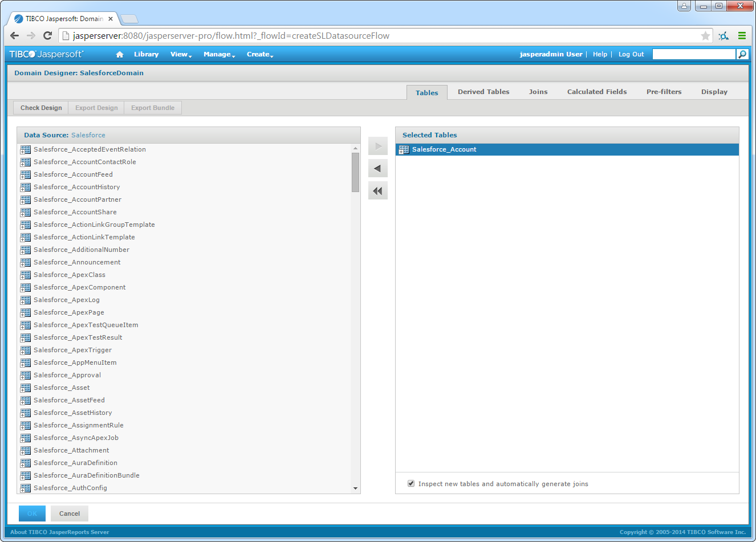This screenshot has height=542, width=756.
Task: Expand the Manage dropdown menu
Action: pyautogui.click(x=219, y=55)
